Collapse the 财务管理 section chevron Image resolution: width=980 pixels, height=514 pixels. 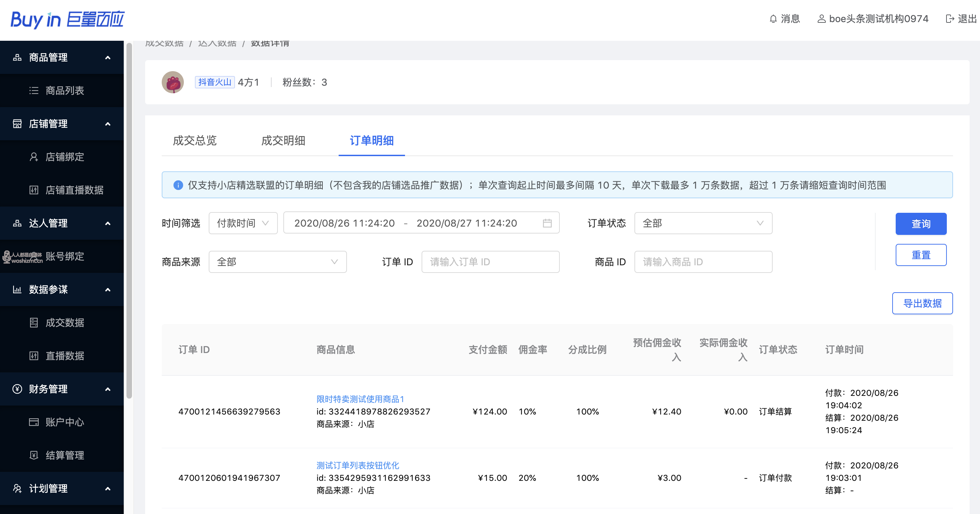108,389
